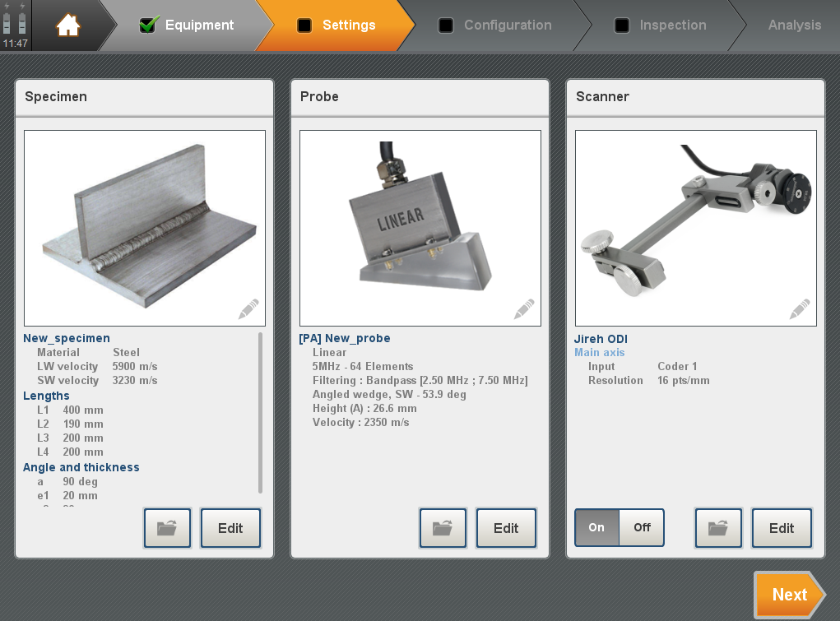
Task: Select the LINEAR probe image
Action: pos(420,229)
